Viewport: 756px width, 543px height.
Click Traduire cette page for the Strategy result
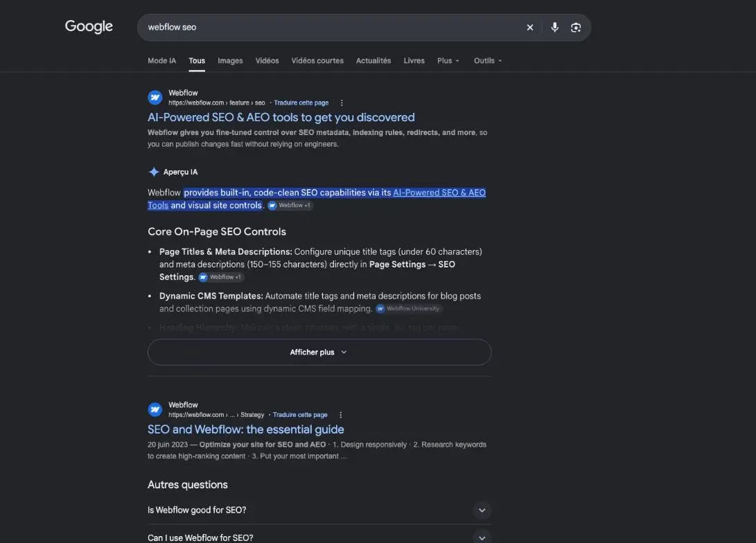[x=300, y=415]
